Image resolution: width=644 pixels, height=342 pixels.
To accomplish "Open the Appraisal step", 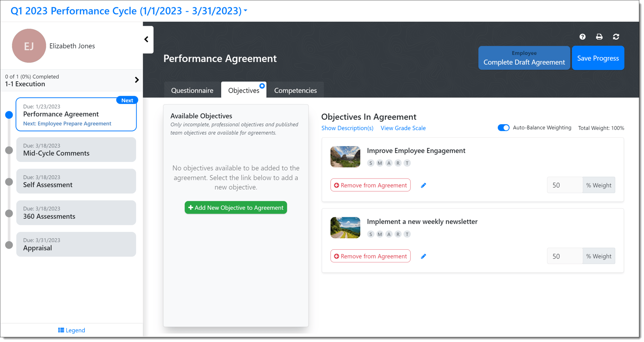I will (x=76, y=244).
